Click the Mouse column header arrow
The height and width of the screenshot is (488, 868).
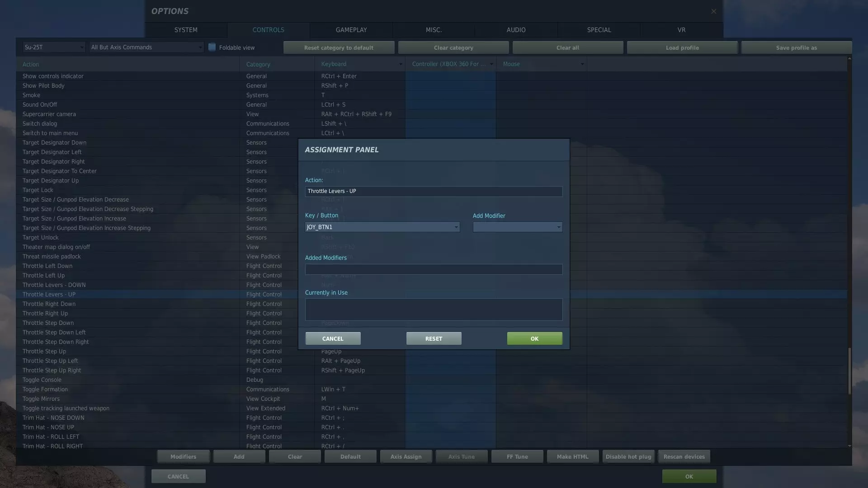pos(582,64)
